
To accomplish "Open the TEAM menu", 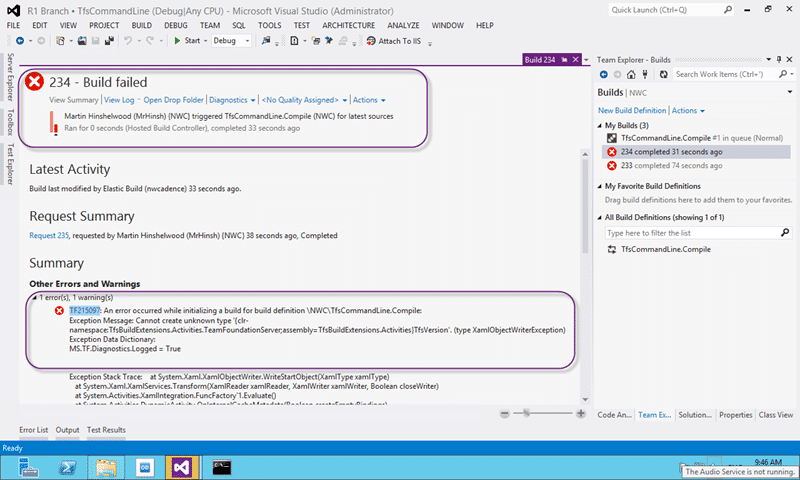I will pos(210,25).
